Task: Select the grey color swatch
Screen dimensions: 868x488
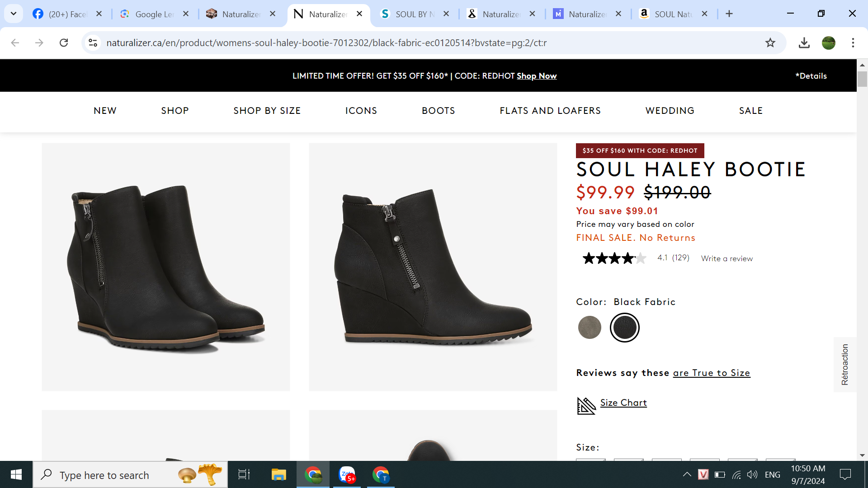Action: 590,328
